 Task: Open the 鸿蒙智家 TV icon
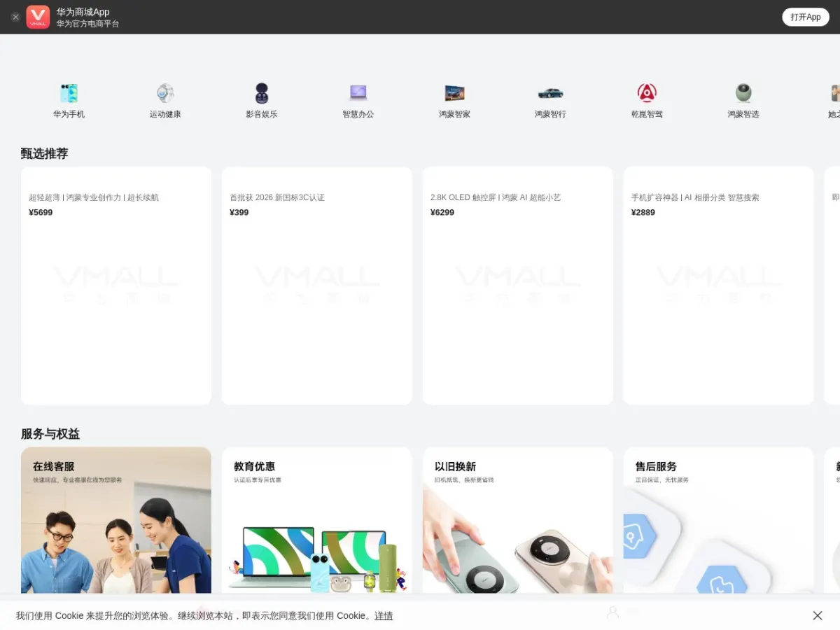click(x=454, y=93)
